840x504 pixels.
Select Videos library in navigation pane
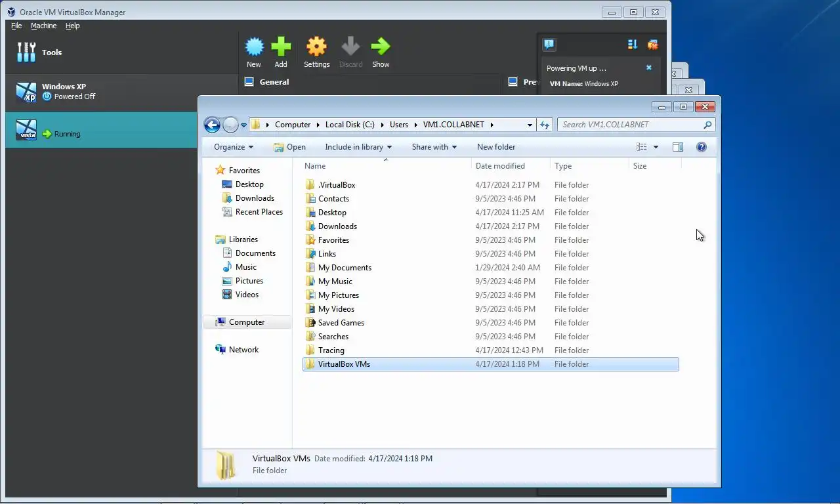247,295
